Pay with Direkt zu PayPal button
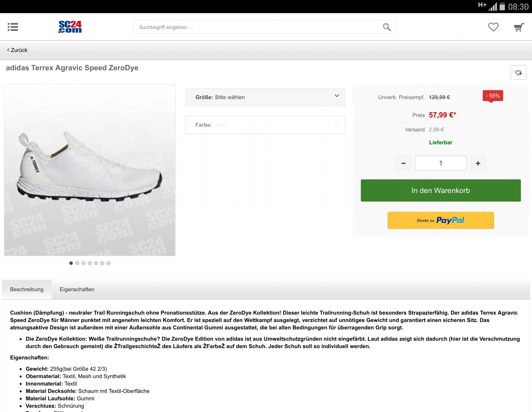Viewport: 532px width, 412px height. 441,220
